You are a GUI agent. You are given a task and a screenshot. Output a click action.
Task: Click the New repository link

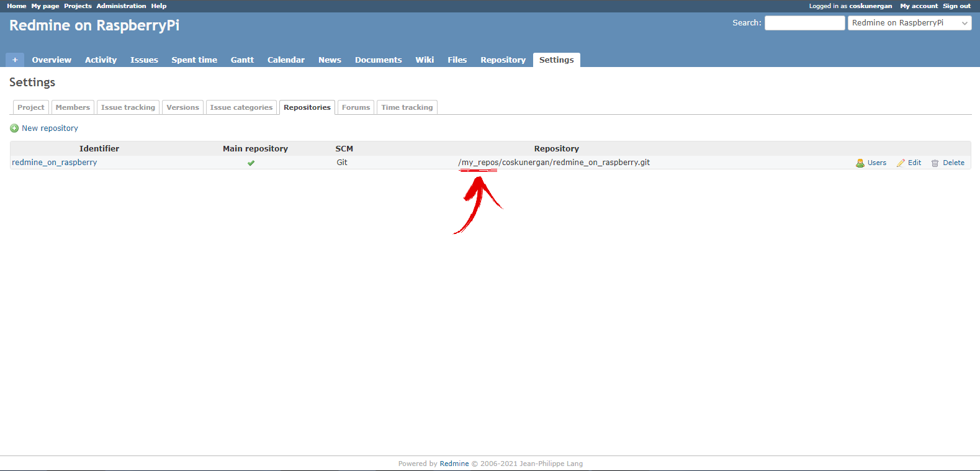point(50,128)
